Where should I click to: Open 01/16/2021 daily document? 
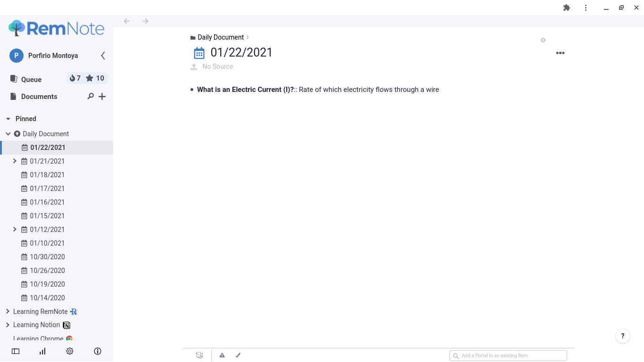coord(47,202)
